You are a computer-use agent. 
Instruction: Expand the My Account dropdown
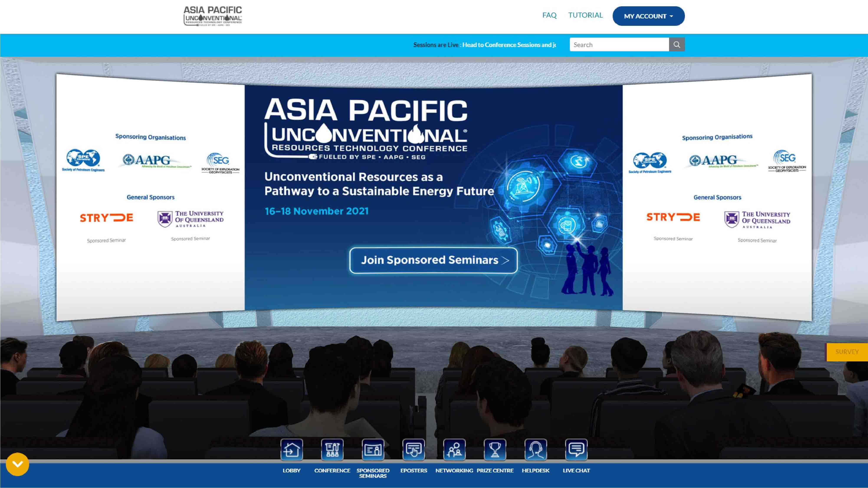648,16
